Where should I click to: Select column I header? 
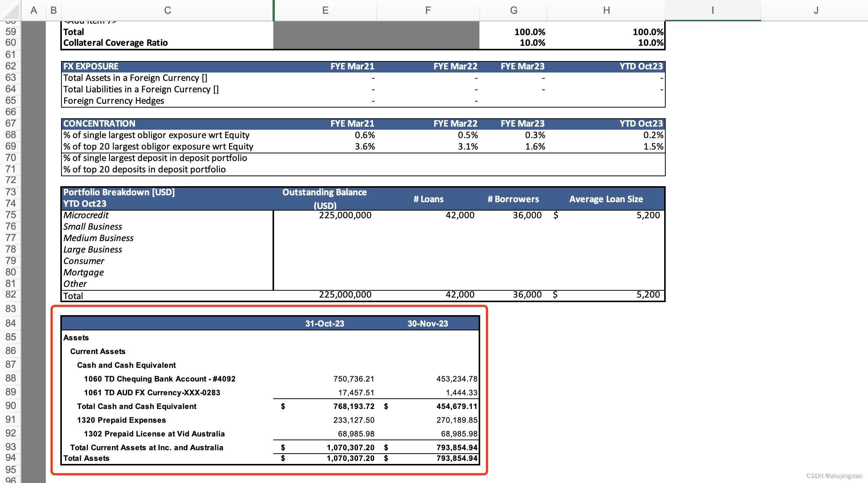pos(712,10)
